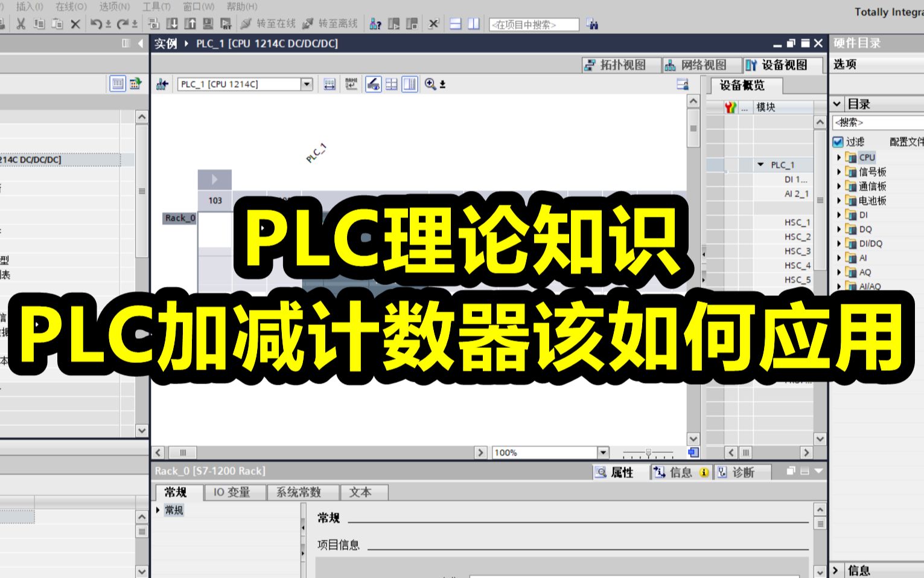Open the 工具(T) menu
The image size is (924, 578).
tap(156, 7)
